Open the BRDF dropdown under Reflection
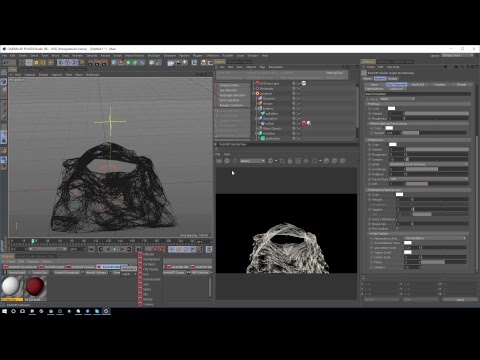Screen dimensions: 480x360 (429, 164)
